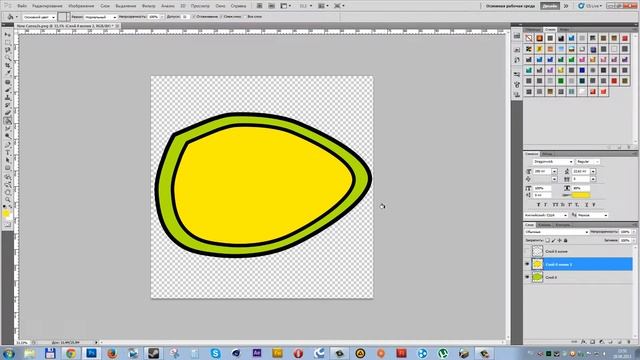Click the yellow text color swatch
This screenshot has height=360, width=640.
[x=581, y=195]
